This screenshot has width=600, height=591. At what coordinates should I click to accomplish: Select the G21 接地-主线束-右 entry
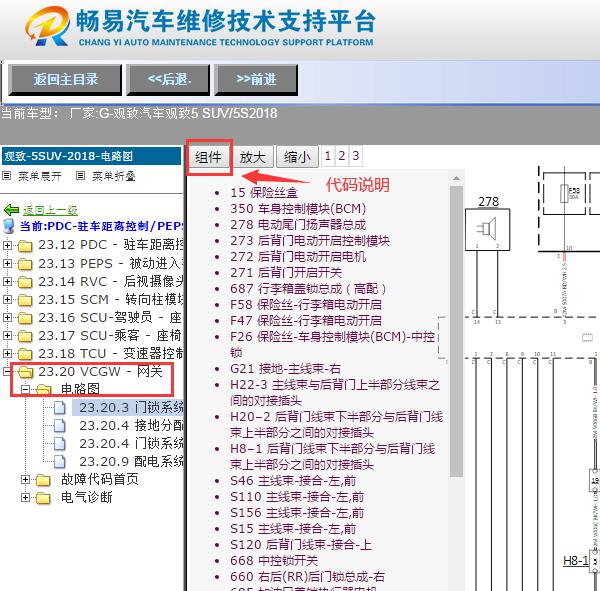pos(285,369)
